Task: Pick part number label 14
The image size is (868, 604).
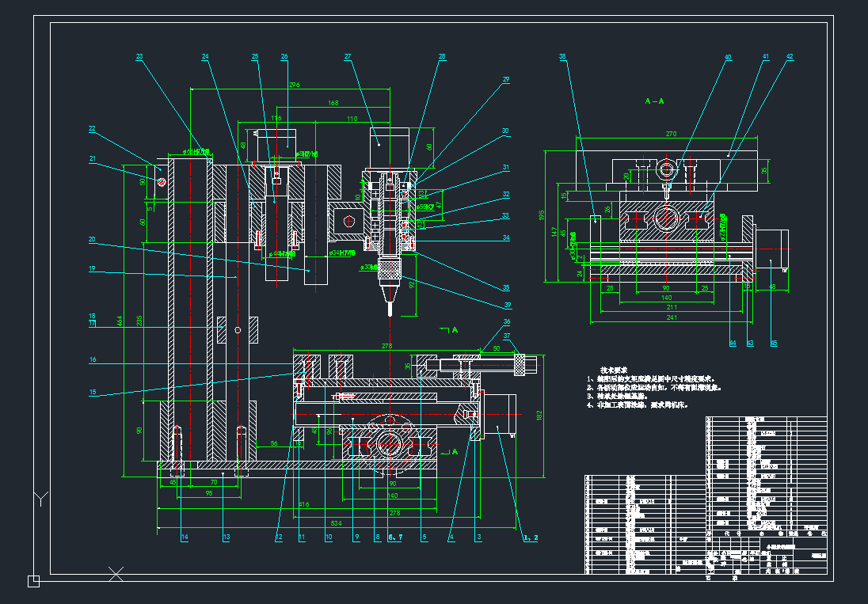Action: click(x=185, y=538)
